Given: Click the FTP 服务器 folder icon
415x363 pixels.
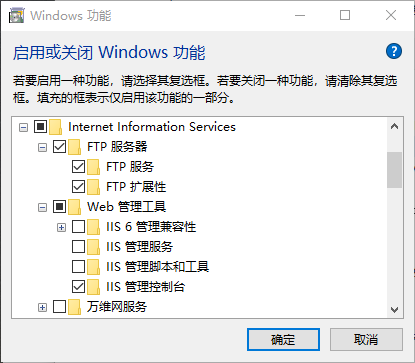Looking at the screenshot, I should 75,147.
